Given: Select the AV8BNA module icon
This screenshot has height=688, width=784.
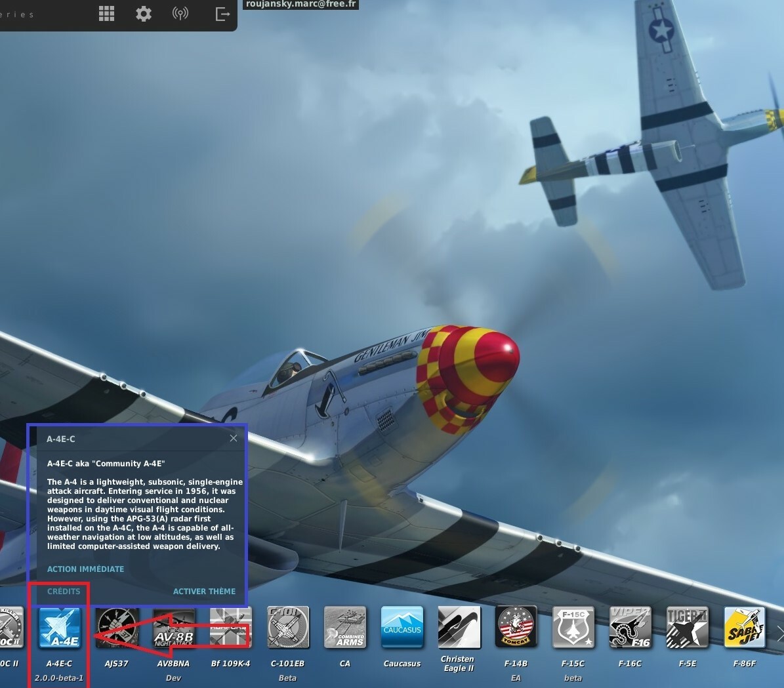Looking at the screenshot, I should point(173,627).
